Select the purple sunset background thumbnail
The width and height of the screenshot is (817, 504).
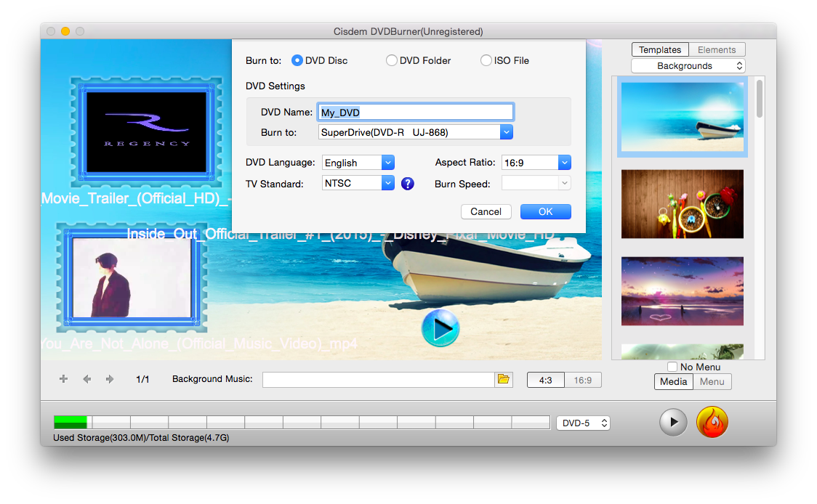pyautogui.click(x=683, y=291)
